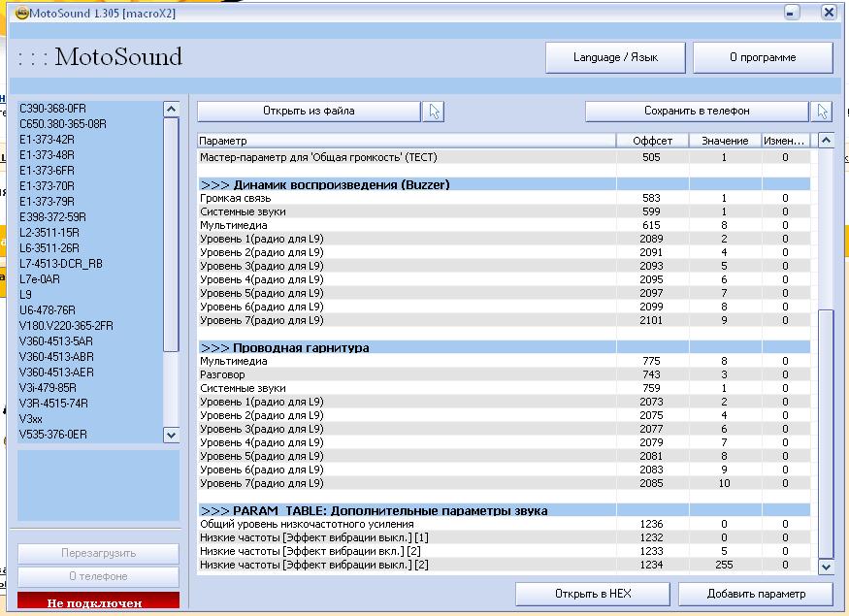Select the 'Мастер-параметр для Общая громкость' row

coord(505,157)
